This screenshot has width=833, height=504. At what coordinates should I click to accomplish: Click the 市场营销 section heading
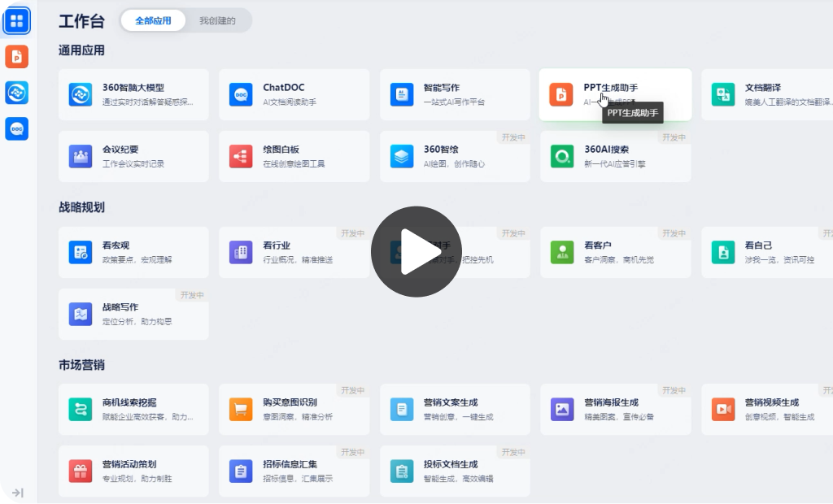[x=81, y=365]
